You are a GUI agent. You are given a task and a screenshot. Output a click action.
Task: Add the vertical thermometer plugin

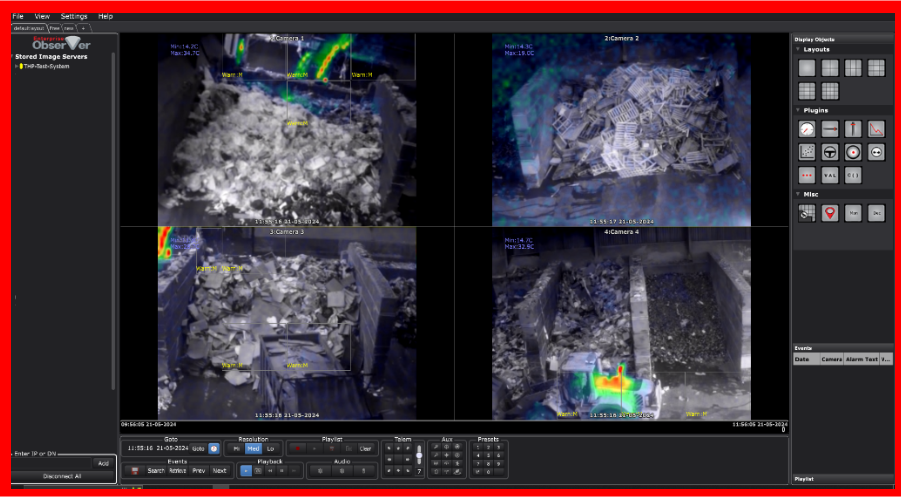click(853, 129)
